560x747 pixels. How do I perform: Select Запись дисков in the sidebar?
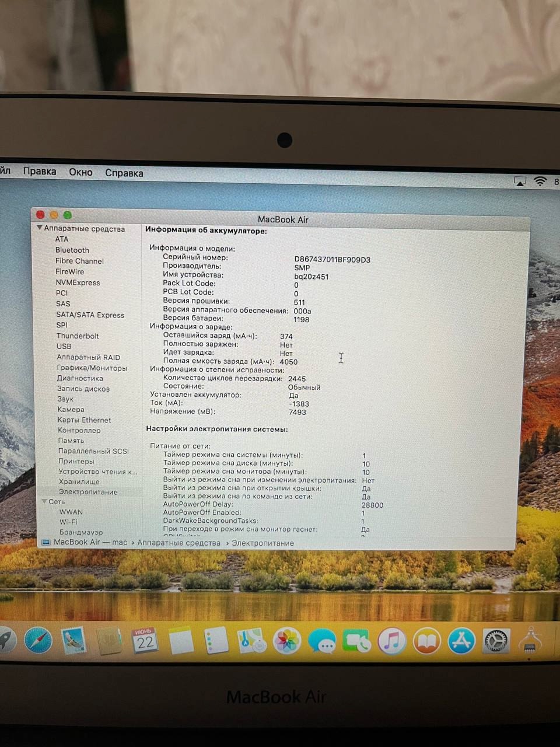[x=83, y=389]
